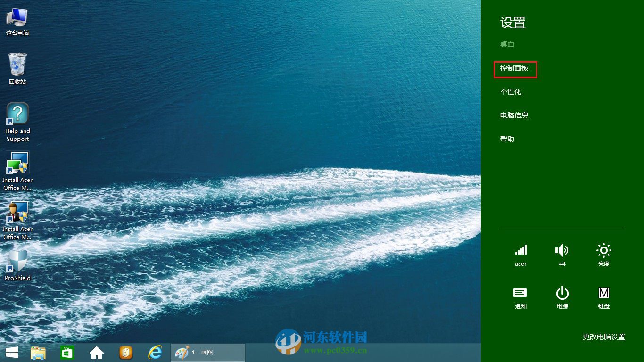
Task: Open the acer network settings tile
Action: click(520, 255)
